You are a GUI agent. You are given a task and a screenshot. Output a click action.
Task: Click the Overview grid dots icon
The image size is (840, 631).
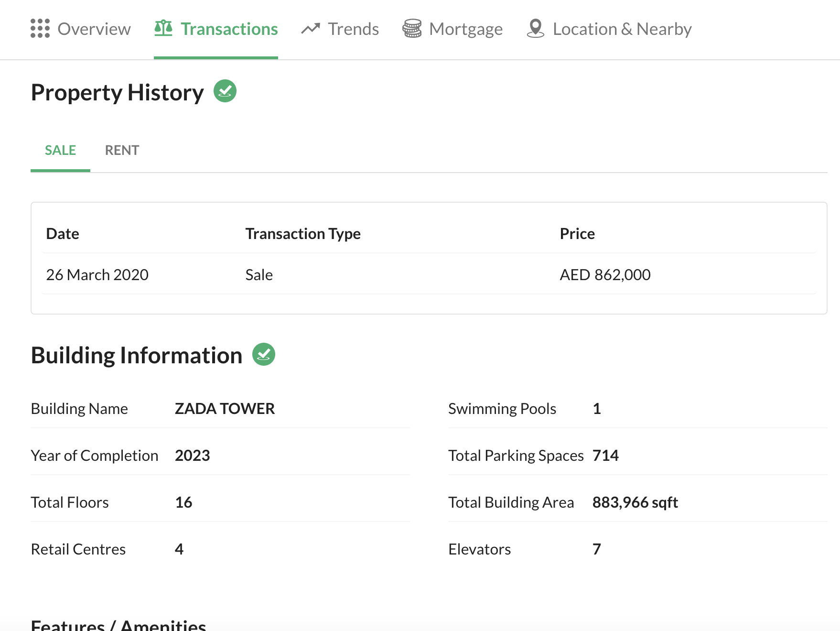tap(40, 29)
